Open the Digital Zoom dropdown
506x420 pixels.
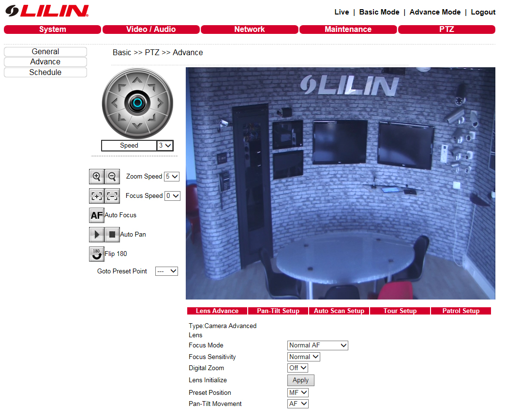tap(298, 368)
